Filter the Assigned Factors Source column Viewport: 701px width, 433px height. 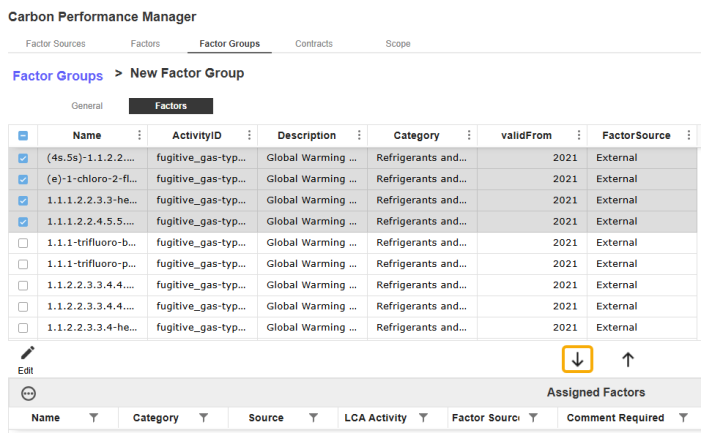pyautogui.click(x=313, y=418)
